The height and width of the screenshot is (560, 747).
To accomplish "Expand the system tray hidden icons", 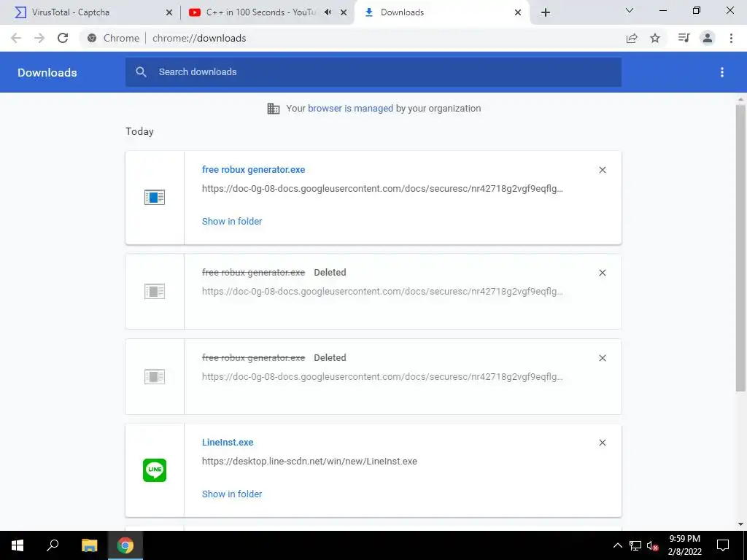I will point(617,545).
